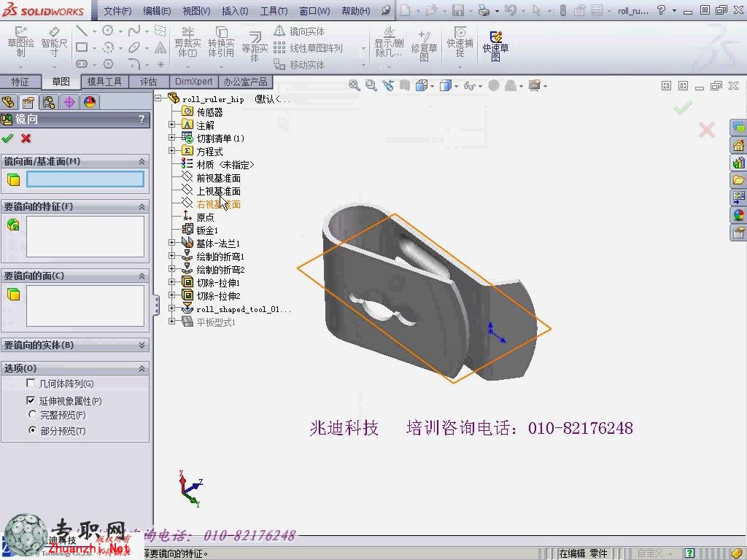Open the PropertyManager tab icon
The width and height of the screenshot is (747, 560).
click(x=28, y=102)
